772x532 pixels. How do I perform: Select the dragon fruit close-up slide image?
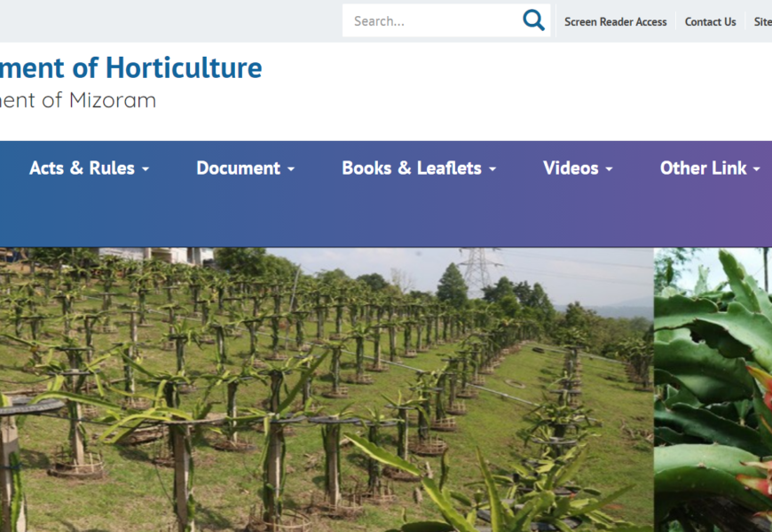click(x=713, y=389)
